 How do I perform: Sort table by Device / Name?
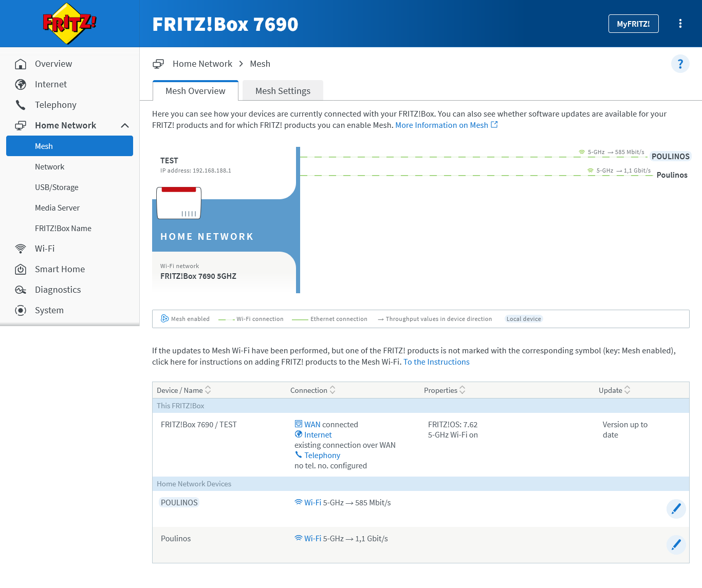pyautogui.click(x=184, y=390)
